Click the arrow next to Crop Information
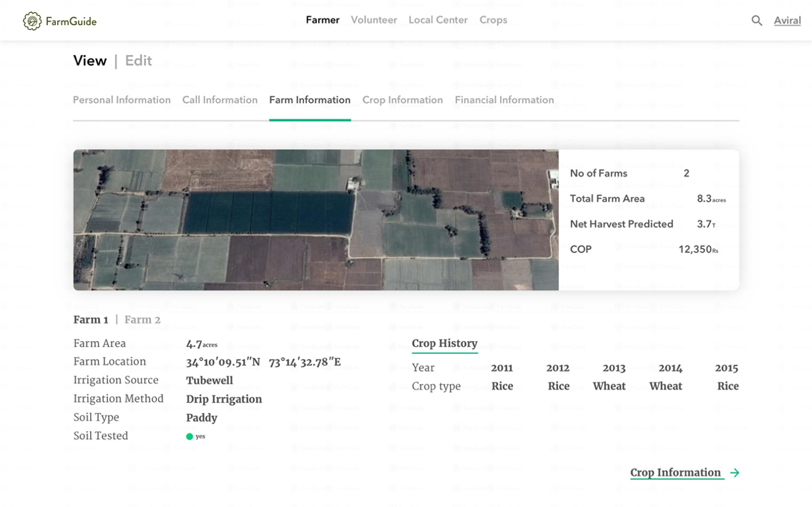 coord(735,473)
